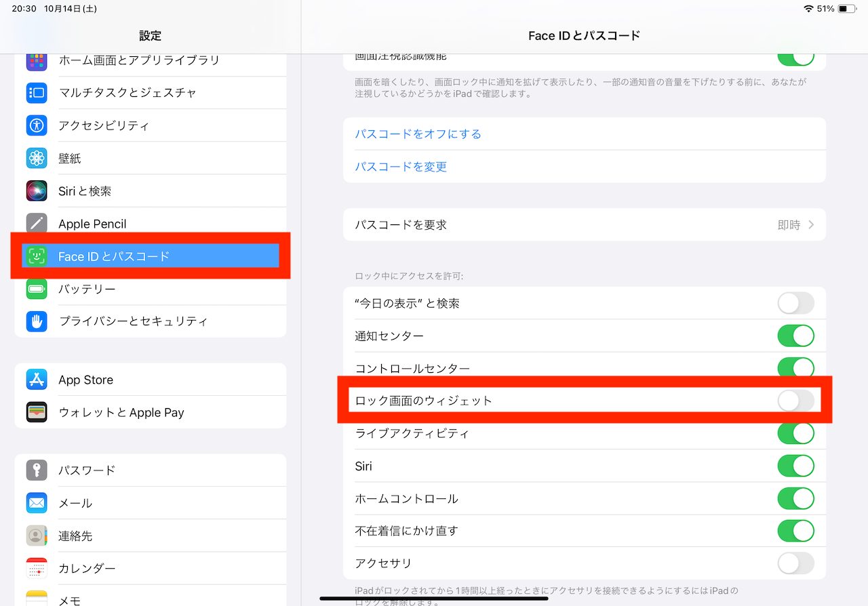The width and height of the screenshot is (868, 606).
Task: Open パスコードを要求 chevron
Action: click(812, 224)
